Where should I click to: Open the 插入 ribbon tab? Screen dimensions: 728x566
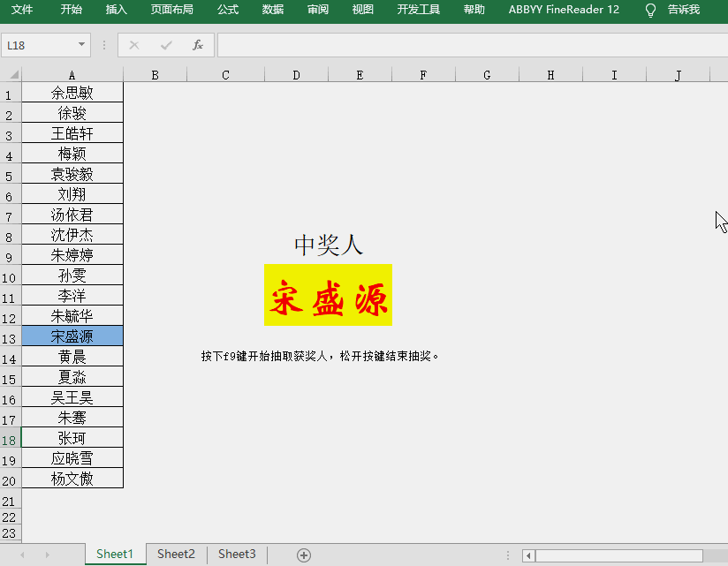point(116,10)
